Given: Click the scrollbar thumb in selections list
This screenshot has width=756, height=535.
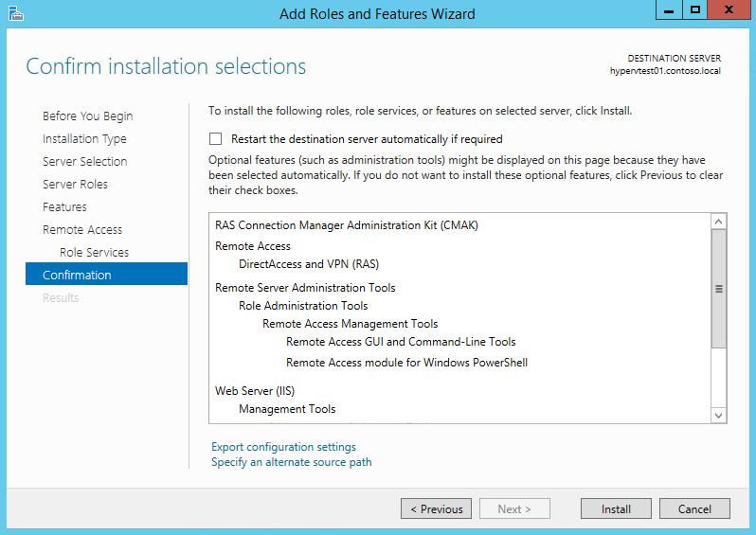Looking at the screenshot, I should 718,289.
